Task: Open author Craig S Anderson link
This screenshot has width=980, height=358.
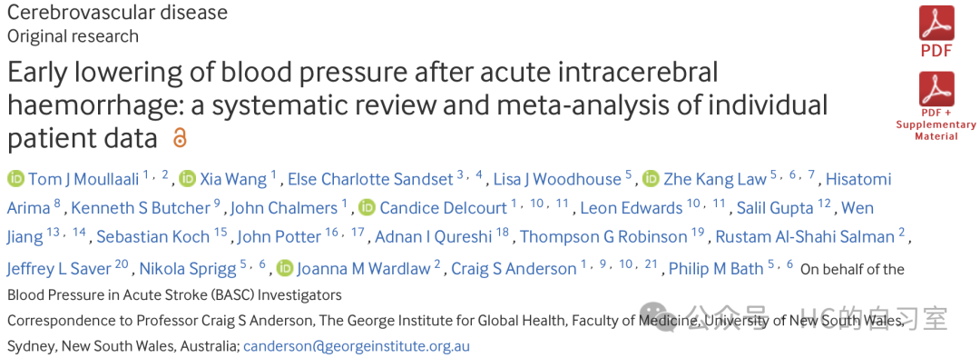Action: [513, 269]
